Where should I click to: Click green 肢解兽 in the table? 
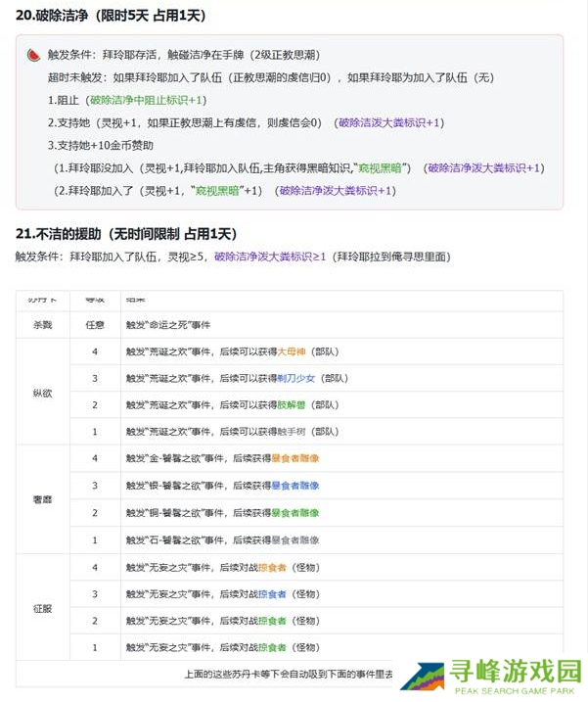(x=292, y=405)
